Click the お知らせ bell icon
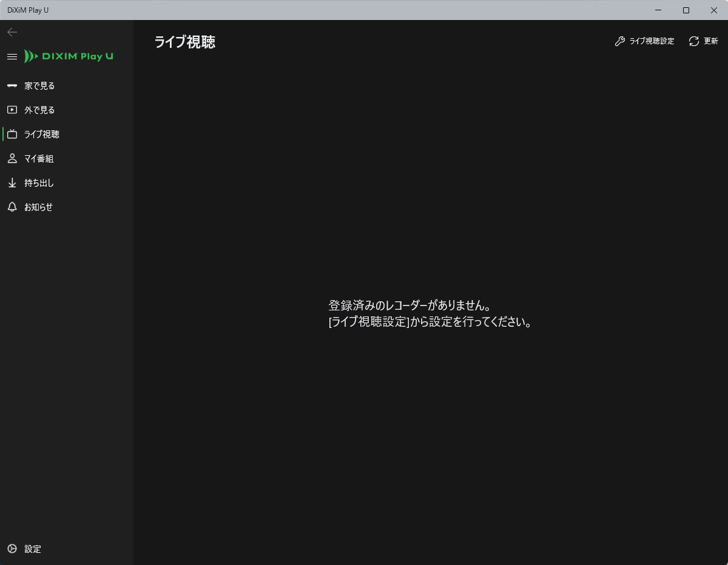This screenshot has width=728, height=565. (12, 207)
